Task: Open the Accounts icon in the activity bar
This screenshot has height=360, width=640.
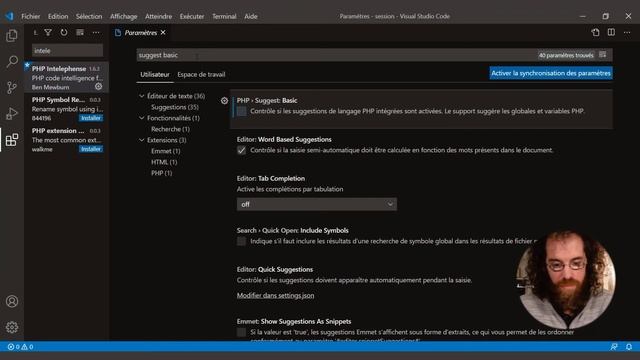Action: 12,301
